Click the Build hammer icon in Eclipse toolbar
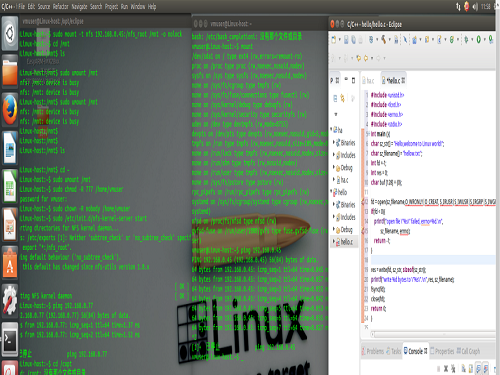The height and width of the screenshot is (375, 500). tap(384, 40)
